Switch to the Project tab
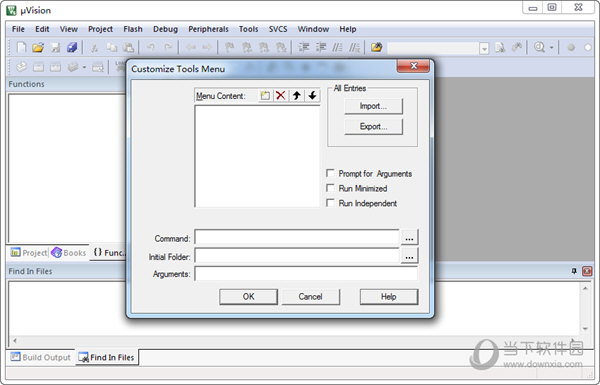Image resolution: width=600 pixels, height=385 pixels. tap(29, 253)
